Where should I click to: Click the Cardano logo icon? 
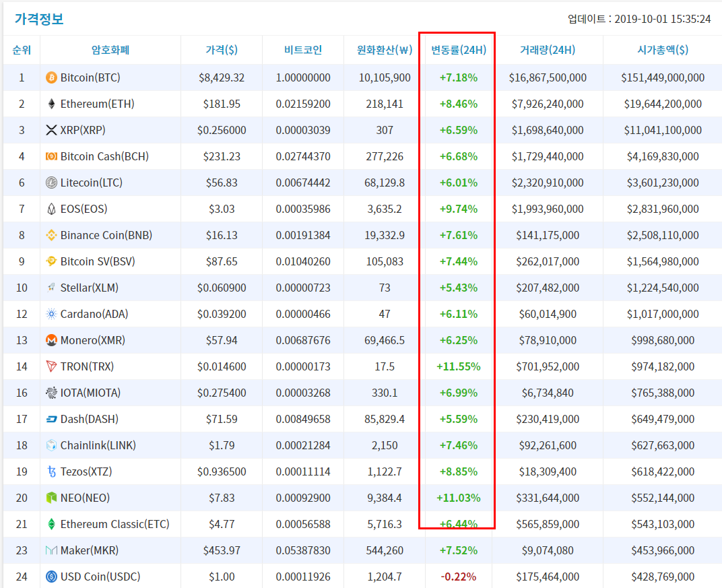click(x=51, y=314)
